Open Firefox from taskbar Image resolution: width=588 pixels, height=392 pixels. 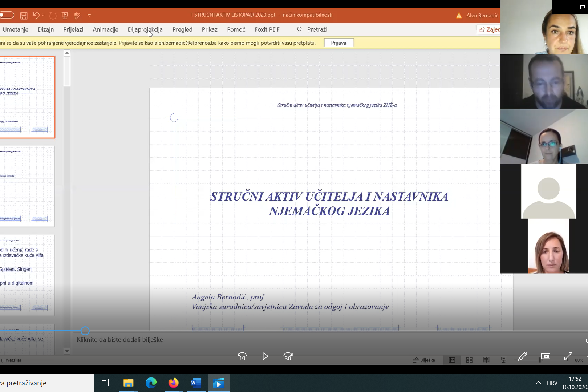(x=174, y=383)
